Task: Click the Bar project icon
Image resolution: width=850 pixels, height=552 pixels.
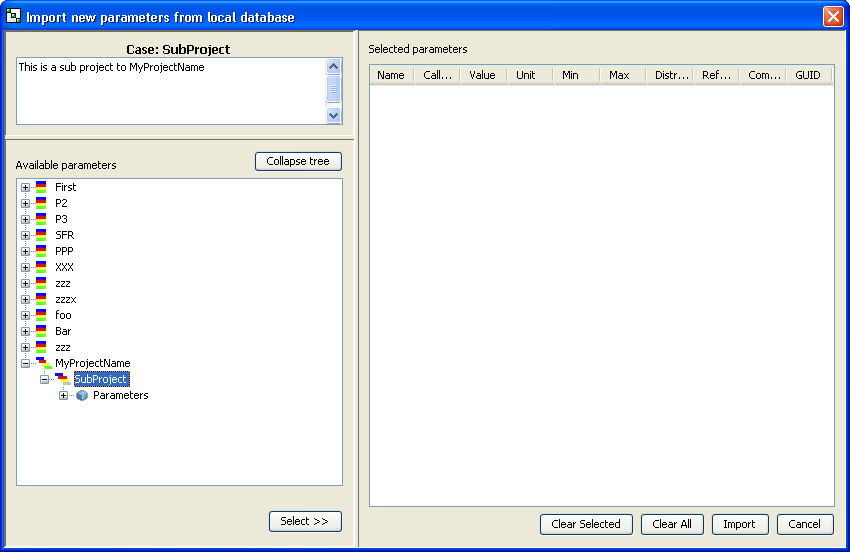Action: (41, 331)
